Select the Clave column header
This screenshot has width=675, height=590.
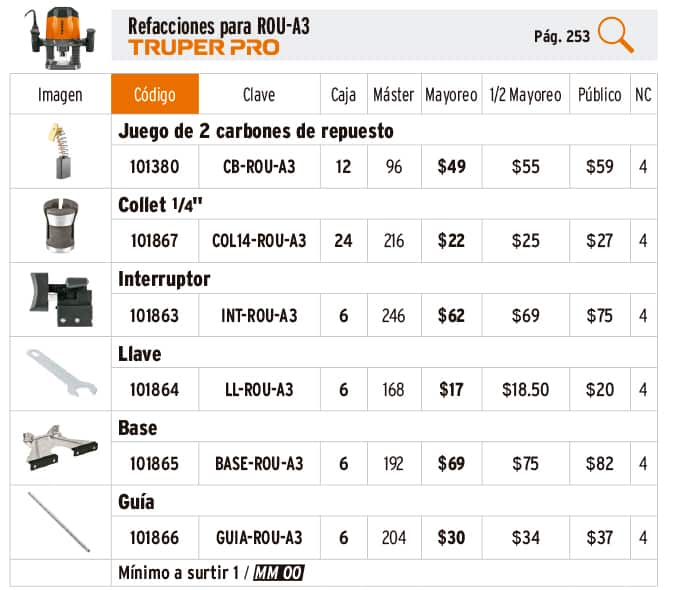pyautogui.click(x=259, y=95)
